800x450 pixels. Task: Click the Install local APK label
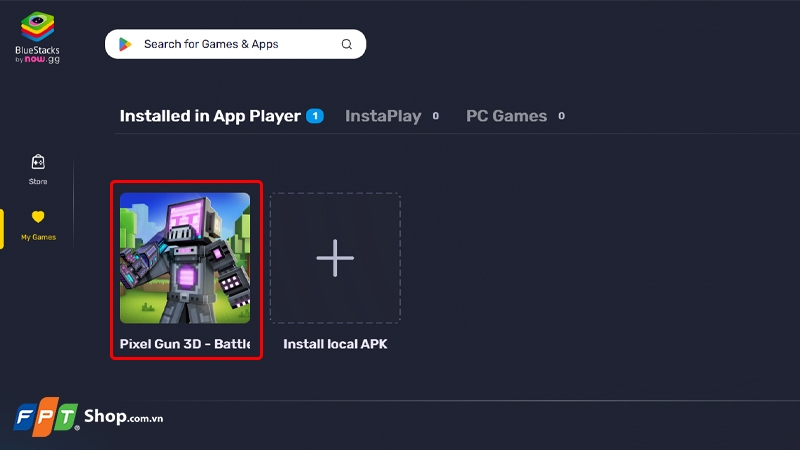point(335,344)
